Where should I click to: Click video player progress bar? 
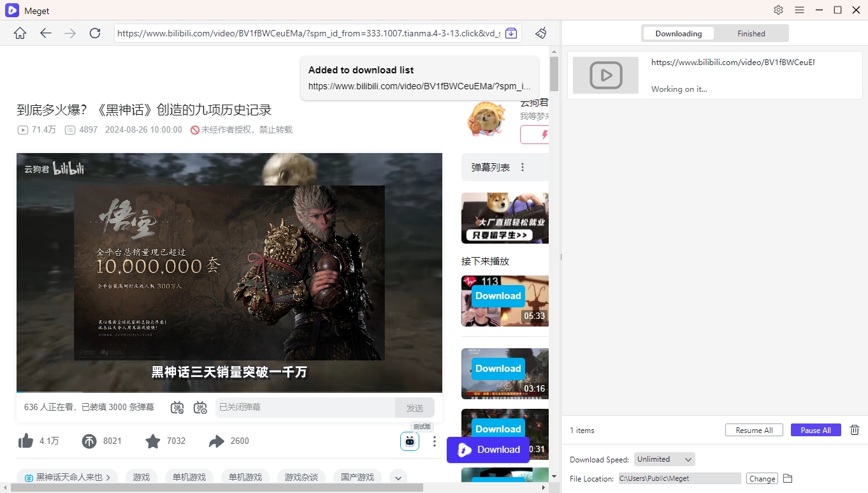229,392
